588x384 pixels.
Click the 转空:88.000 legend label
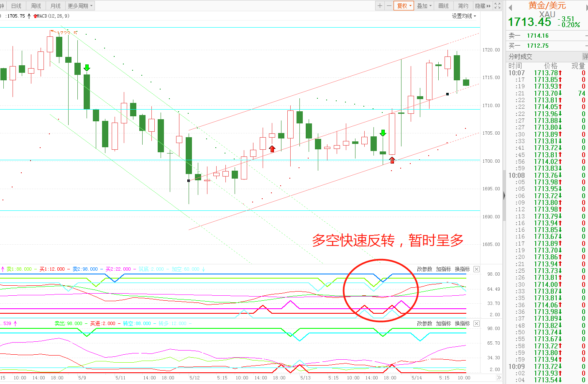tap(137, 323)
